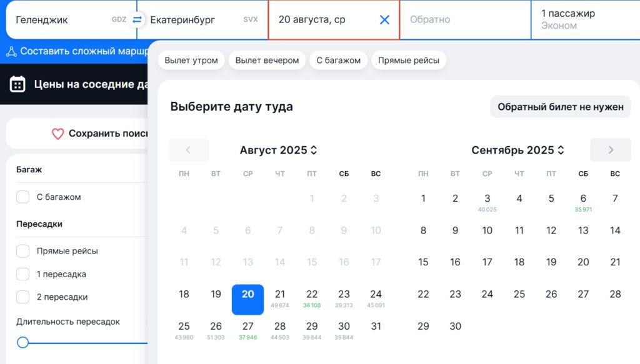Image resolution: width=640 pixels, height=364 pixels.
Task: Clear the selected departure date
Action: pos(384,19)
